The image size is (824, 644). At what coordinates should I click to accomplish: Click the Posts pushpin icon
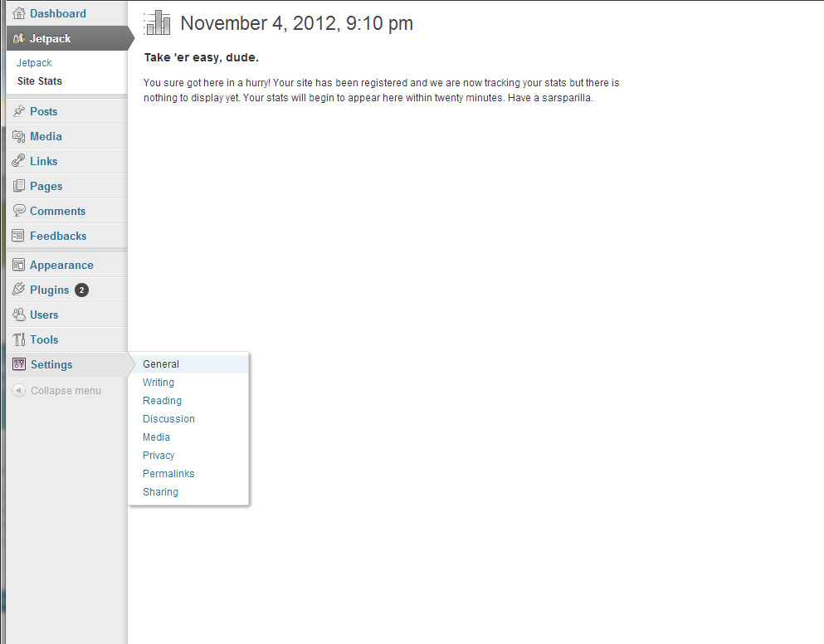(x=18, y=111)
